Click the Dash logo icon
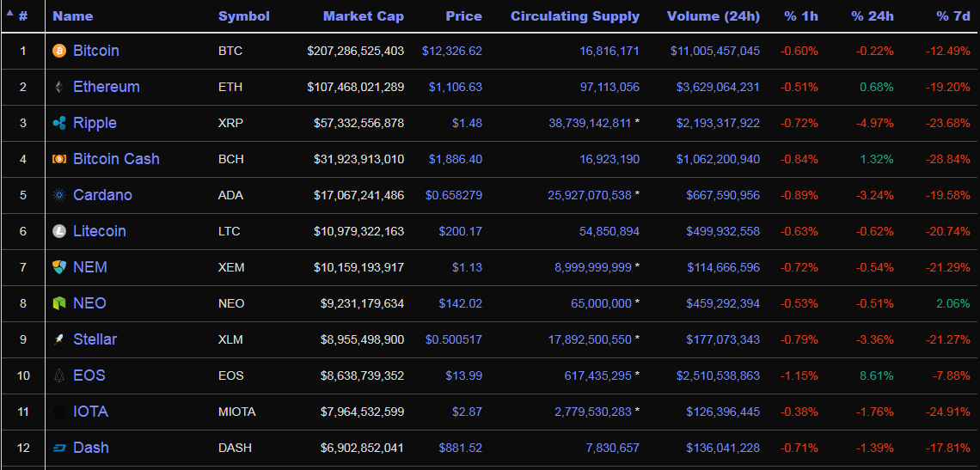This screenshot has height=470, width=980. pyautogui.click(x=59, y=448)
